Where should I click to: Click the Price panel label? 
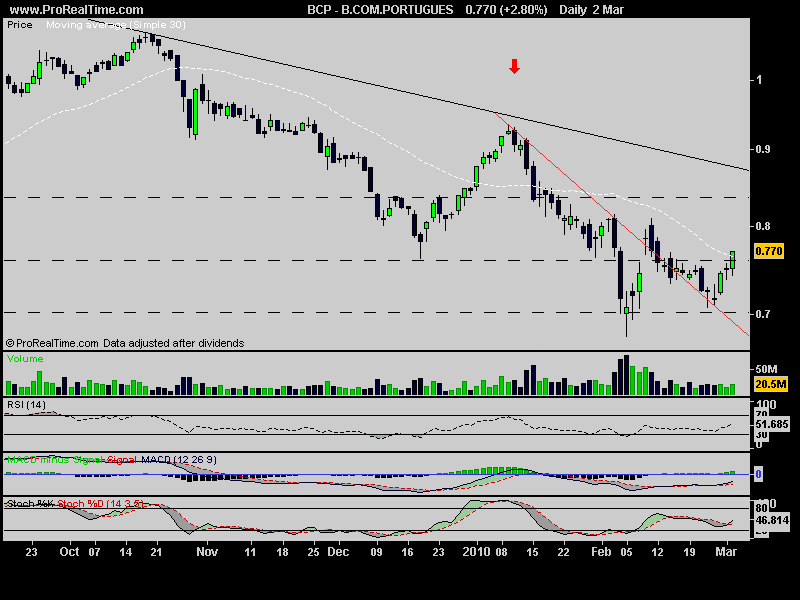20,24
